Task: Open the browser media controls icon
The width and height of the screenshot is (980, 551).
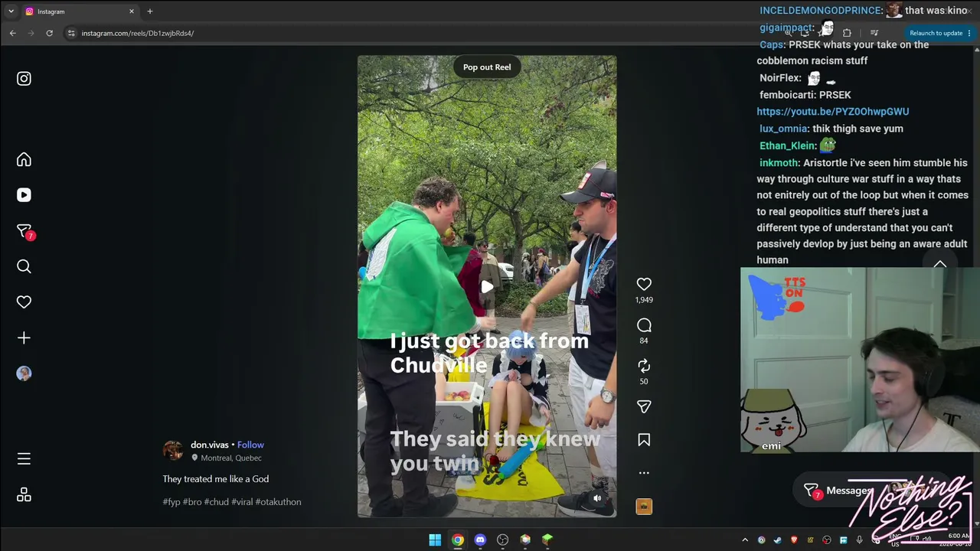Action: 874,33
